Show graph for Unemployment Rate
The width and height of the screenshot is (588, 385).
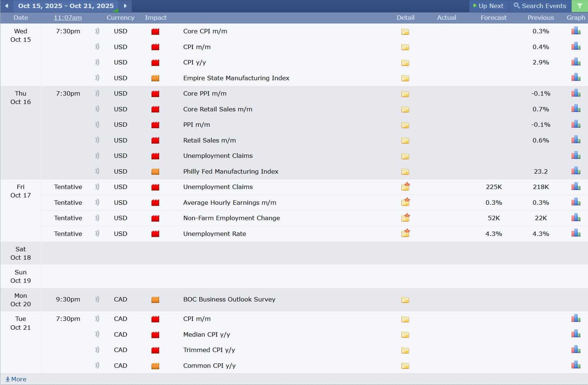(576, 233)
